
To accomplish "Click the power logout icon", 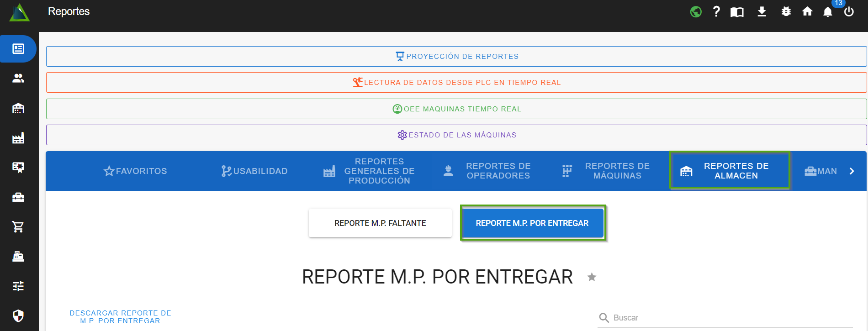I will point(849,12).
